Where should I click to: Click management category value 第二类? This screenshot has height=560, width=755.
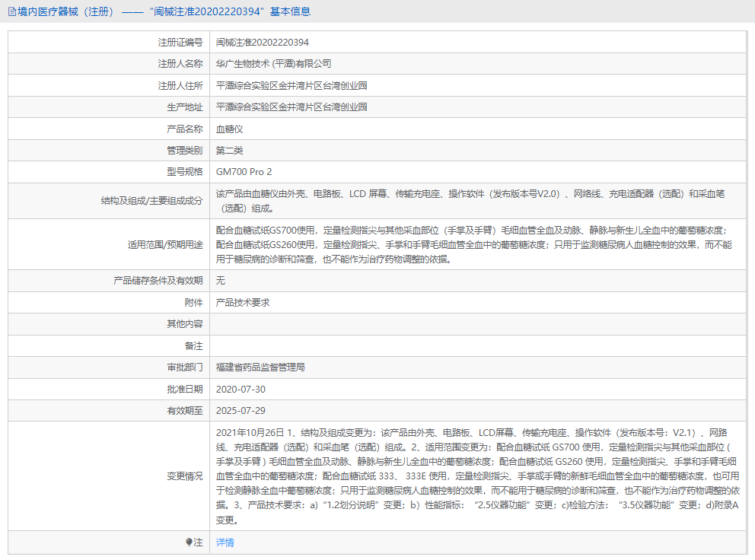pyautogui.click(x=230, y=150)
